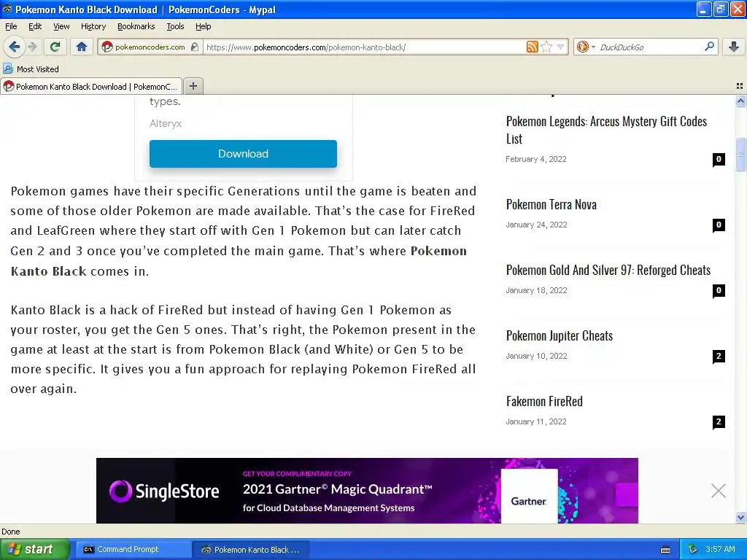This screenshot has height=560, width=747.
Task: Open the Edit menu
Action: [x=35, y=26]
